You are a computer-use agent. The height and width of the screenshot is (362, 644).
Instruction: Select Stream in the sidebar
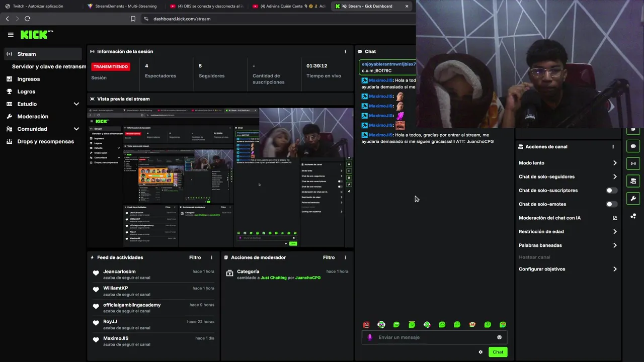(x=43, y=54)
